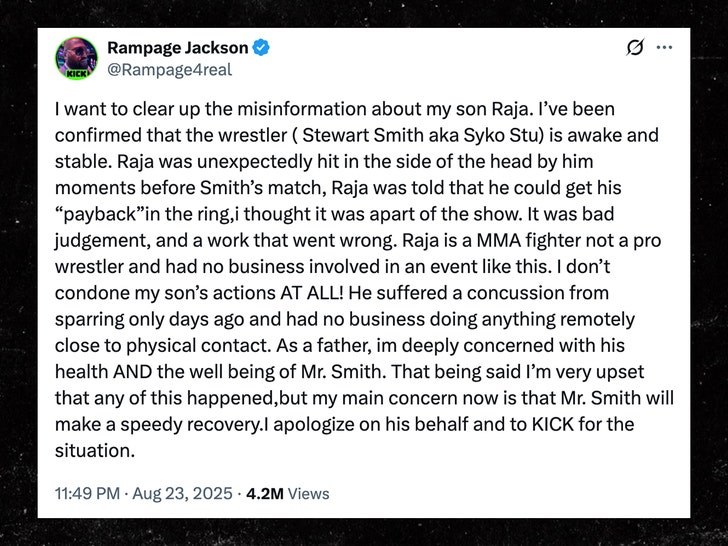Image resolution: width=728 pixels, height=546 pixels.
Task: Click Rampage Jackson's profile avatar
Action: [77, 59]
